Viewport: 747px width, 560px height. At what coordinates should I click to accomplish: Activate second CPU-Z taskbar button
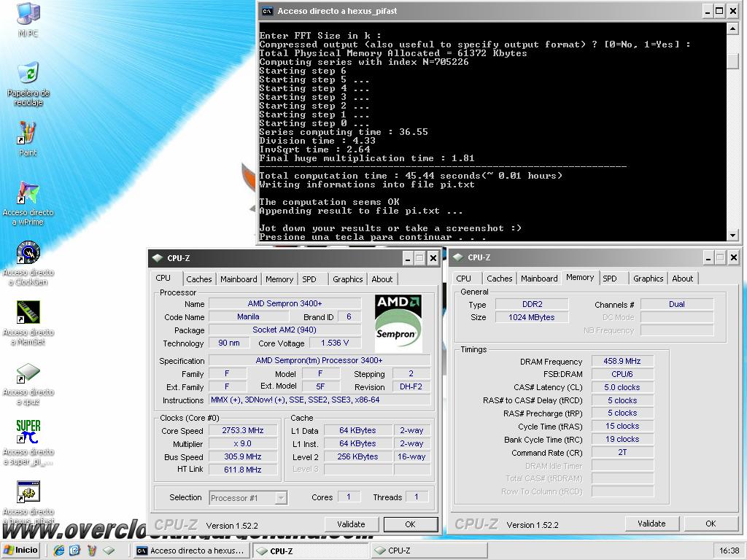429,551
